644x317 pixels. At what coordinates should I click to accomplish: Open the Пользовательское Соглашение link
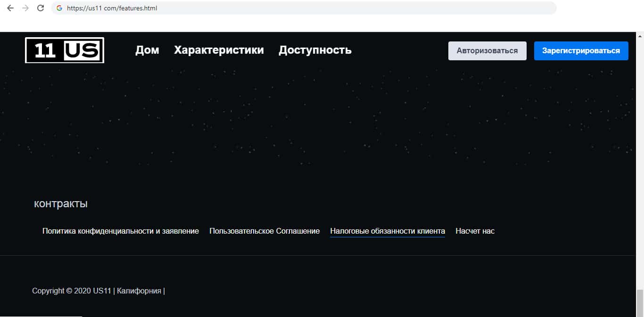tap(264, 231)
